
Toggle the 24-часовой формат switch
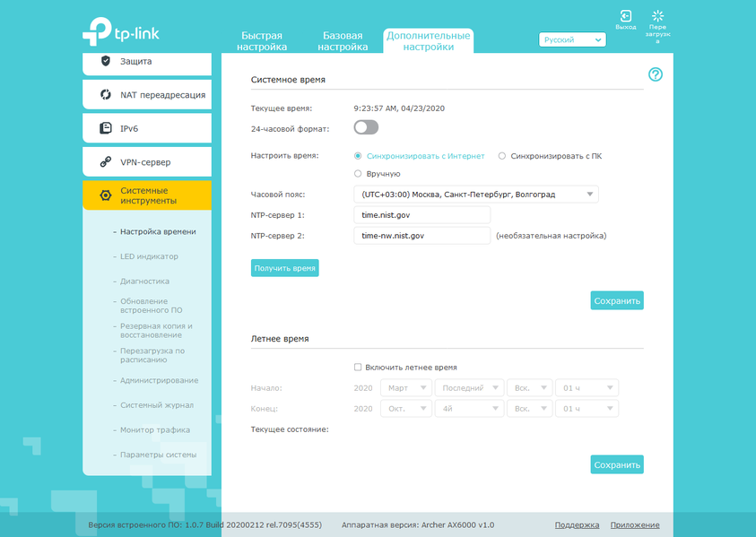point(366,127)
